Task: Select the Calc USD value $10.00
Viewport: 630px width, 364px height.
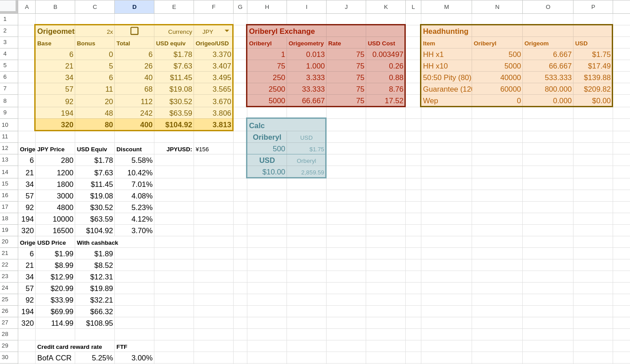Action: pyautogui.click(x=267, y=172)
